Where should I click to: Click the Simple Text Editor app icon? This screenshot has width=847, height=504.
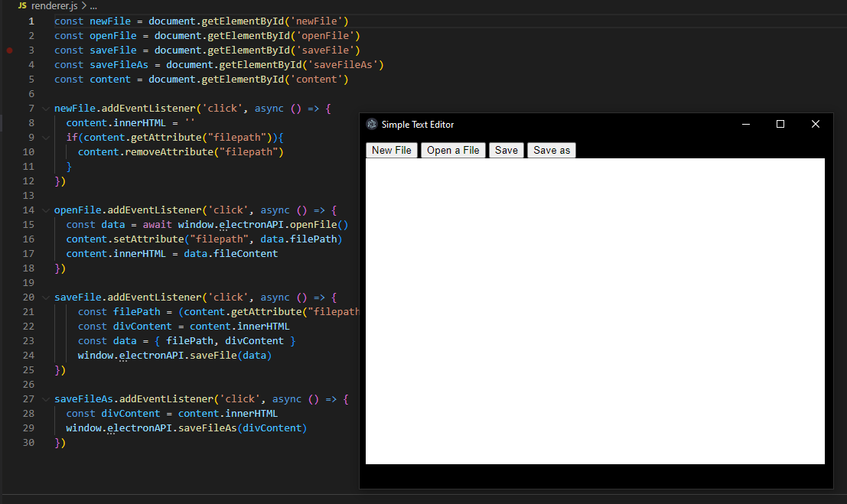coord(372,124)
